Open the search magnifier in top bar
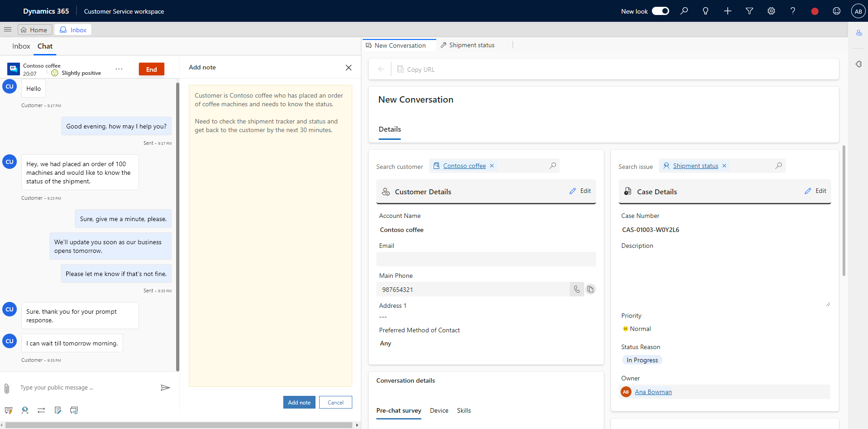868x429 pixels. point(684,11)
